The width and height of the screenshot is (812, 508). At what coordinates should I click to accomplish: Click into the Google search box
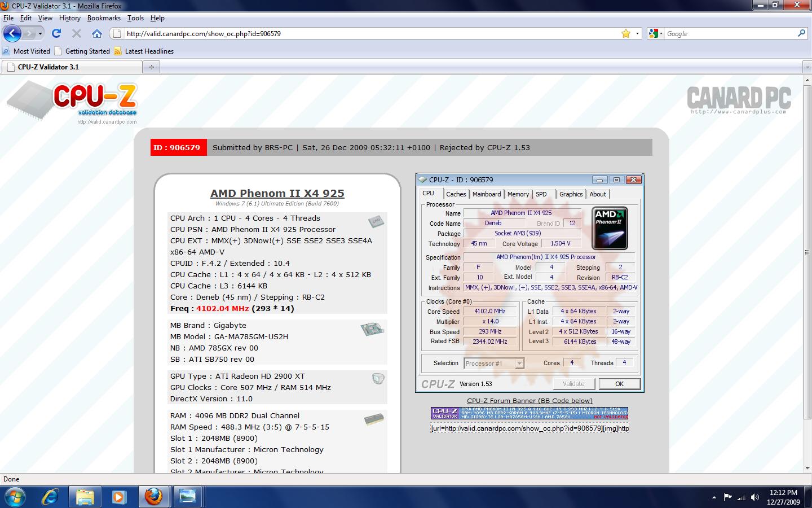[730, 33]
